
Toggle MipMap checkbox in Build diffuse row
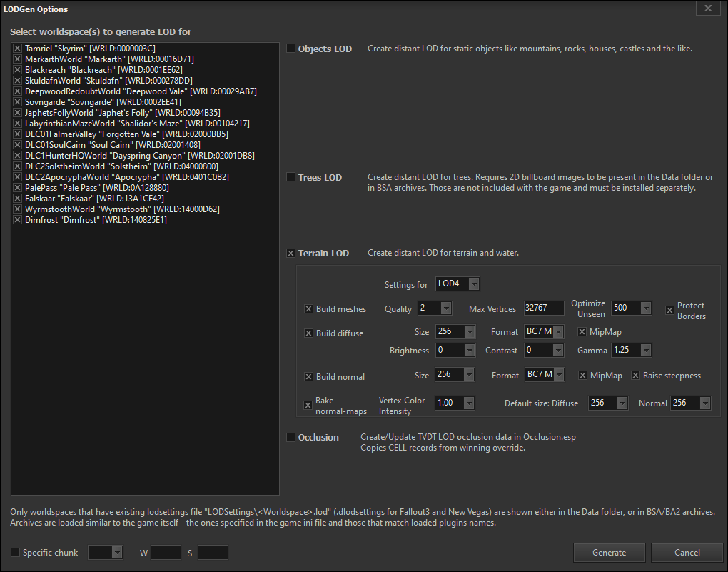582,332
